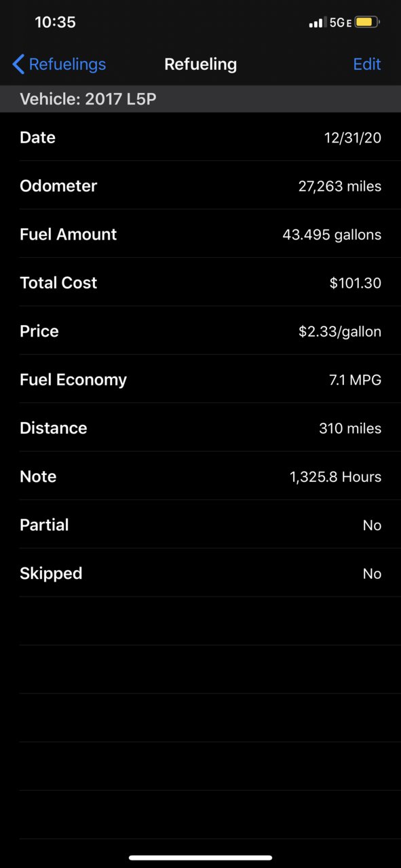401x868 pixels.
Task: Tap the Total Cost $101.30 row
Action: pyautogui.click(x=200, y=282)
